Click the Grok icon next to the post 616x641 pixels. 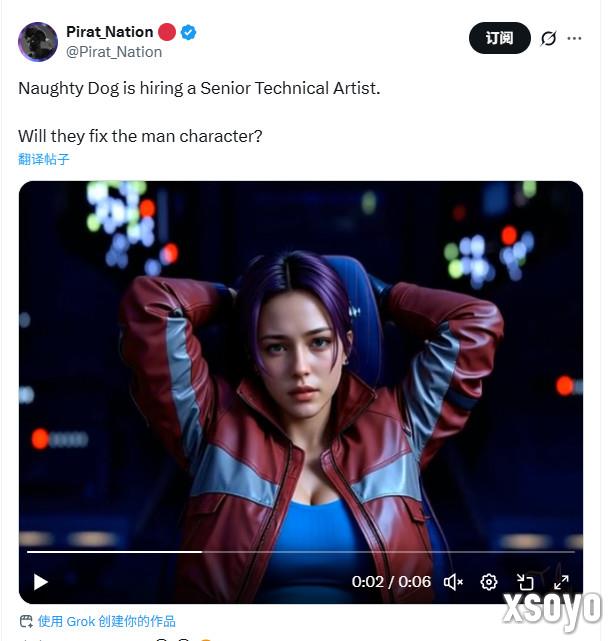pos(548,39)
